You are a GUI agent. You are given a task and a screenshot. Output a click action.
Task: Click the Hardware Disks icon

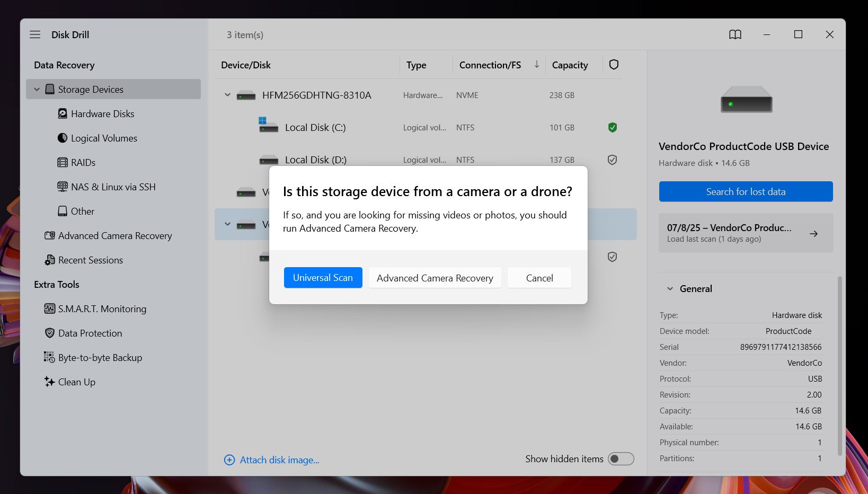click(x=63, y=113)
